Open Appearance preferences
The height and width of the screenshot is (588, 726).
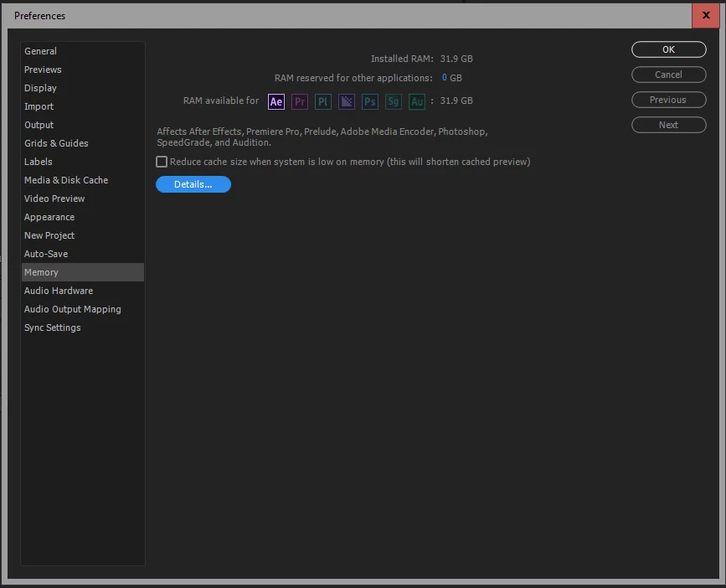(83, 217)
